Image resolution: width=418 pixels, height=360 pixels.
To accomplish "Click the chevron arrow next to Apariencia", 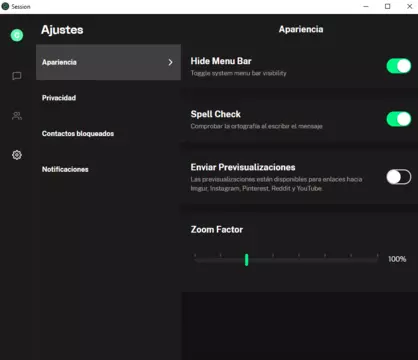I will tap(170, 62).
